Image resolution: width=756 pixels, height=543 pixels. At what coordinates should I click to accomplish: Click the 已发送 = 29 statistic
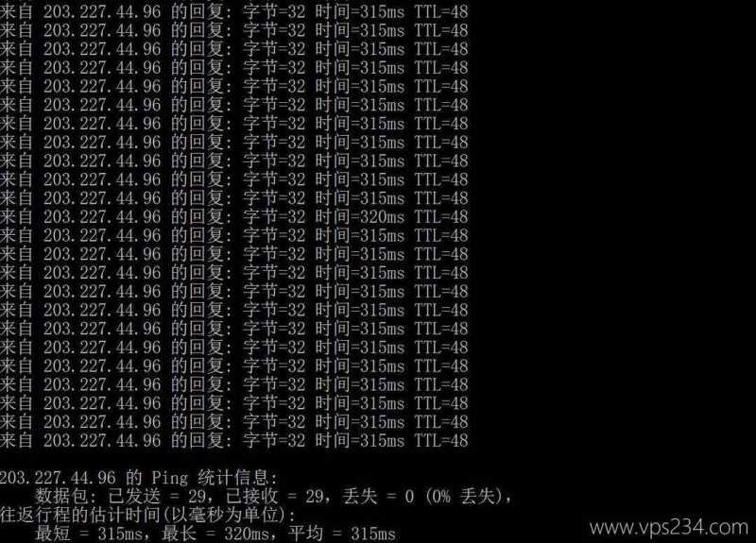(157, 496)
